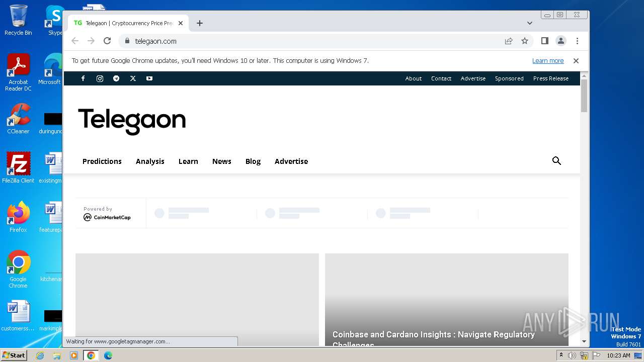644x362 pixels.
Task: Open the Predictions menu item
Action: click(102, 161)
